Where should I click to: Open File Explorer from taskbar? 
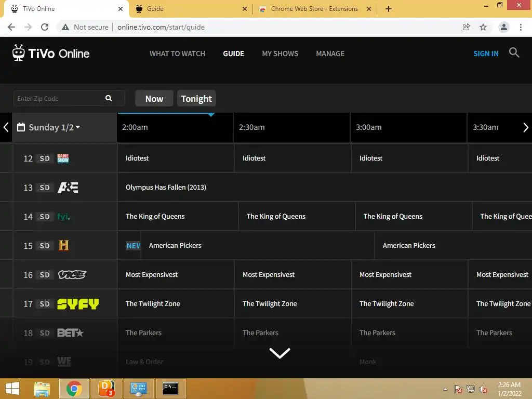point(42,389)
